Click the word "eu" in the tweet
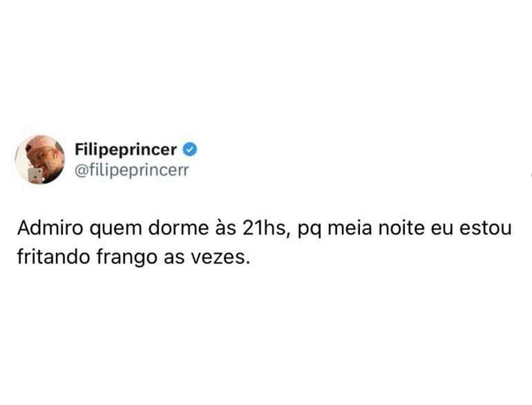The width and height of the screenshot is (532, 405). click(442, 229)
